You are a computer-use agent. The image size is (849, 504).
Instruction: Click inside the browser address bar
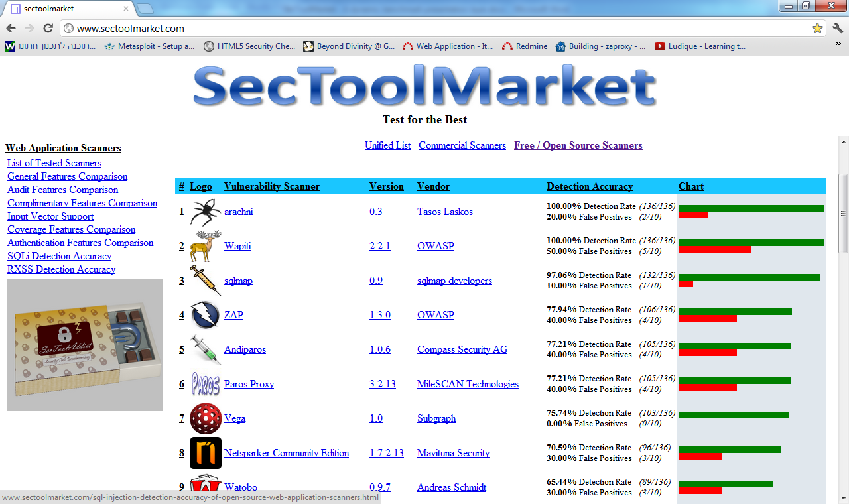[x=265, y=29]
